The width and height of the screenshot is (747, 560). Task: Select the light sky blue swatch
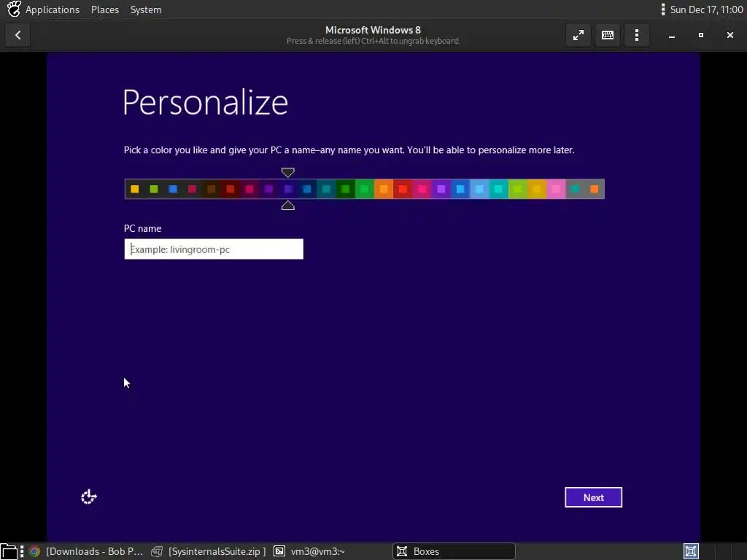point(479,189)
